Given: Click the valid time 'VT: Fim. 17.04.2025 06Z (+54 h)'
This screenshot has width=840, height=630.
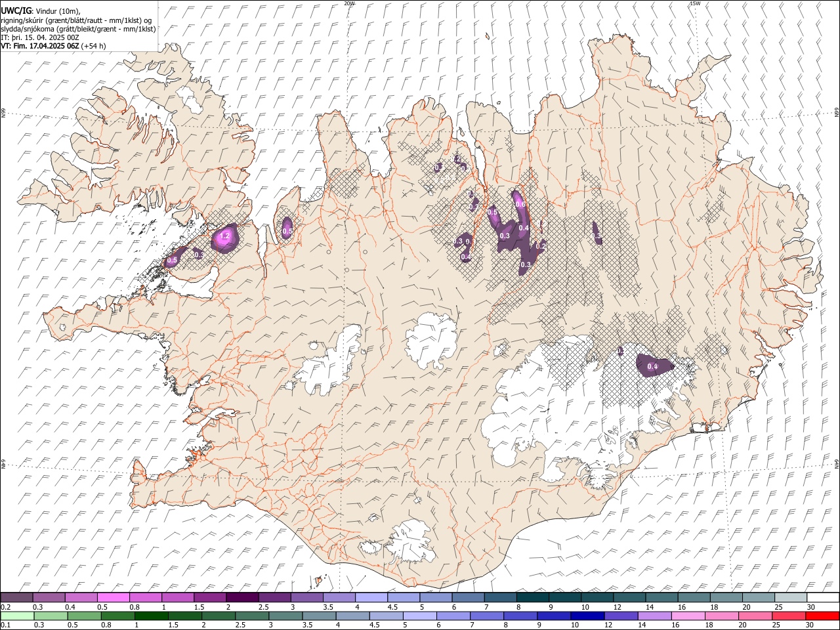Looking at the screenshot, I should click(53, 46).
